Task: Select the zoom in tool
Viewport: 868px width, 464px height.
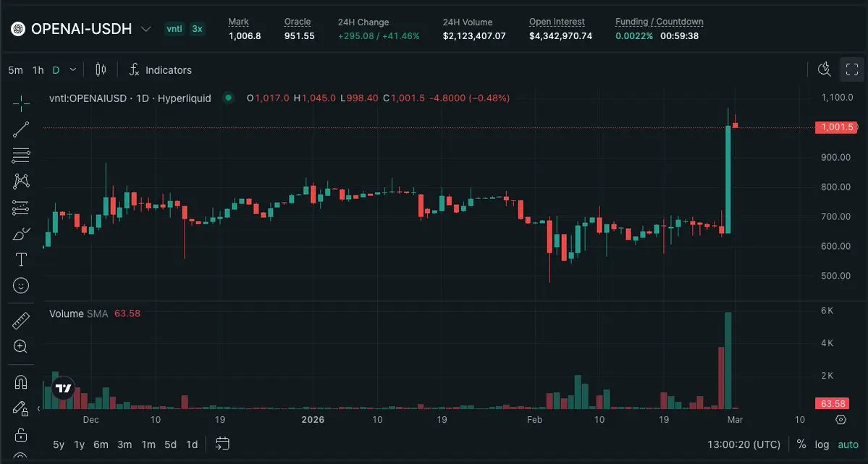Action: 21,347
